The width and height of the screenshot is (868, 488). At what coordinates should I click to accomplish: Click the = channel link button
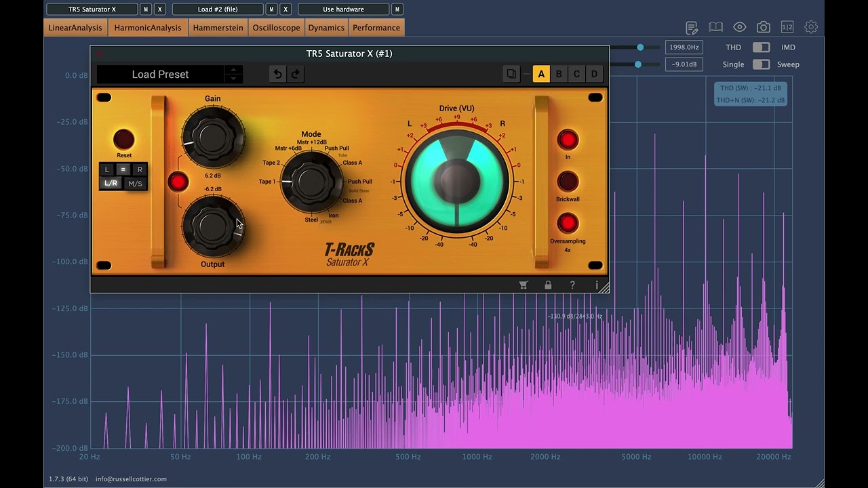(x=123, y=169)
